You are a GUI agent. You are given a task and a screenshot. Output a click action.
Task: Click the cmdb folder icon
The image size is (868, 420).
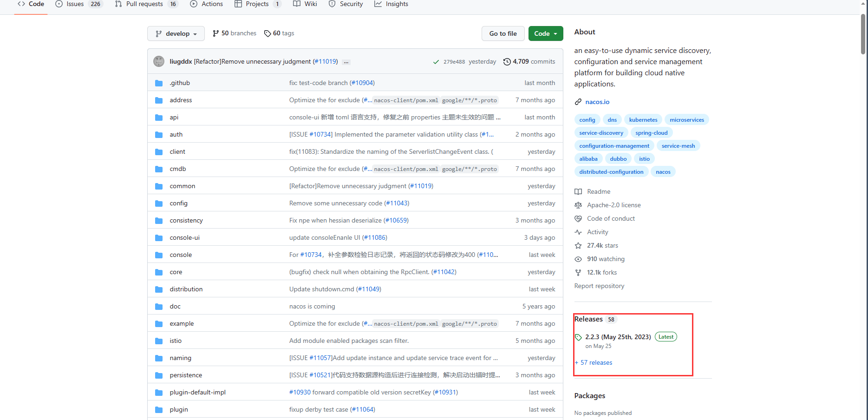coord(159,169)
